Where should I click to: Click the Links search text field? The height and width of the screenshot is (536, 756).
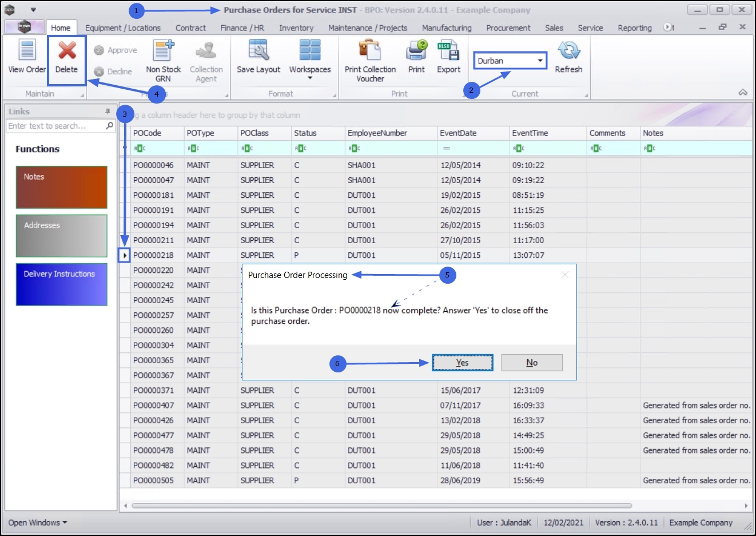(x=55, y=126)
